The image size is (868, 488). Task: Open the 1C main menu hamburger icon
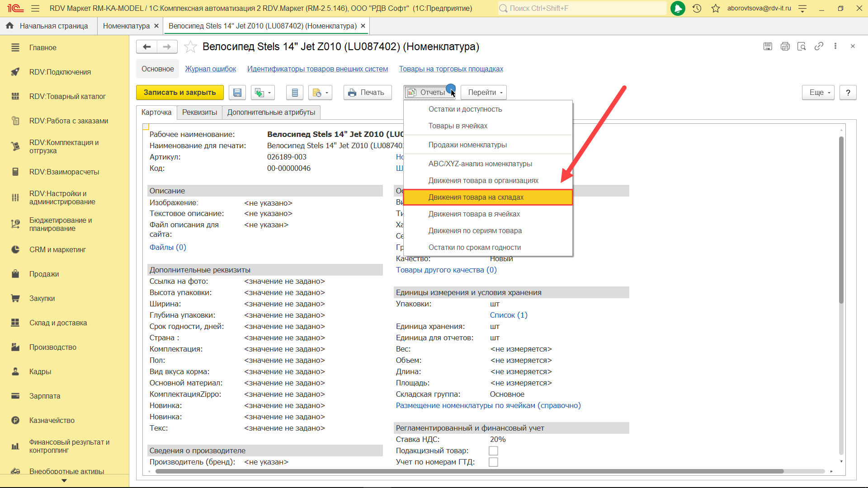tap(35, 8)
